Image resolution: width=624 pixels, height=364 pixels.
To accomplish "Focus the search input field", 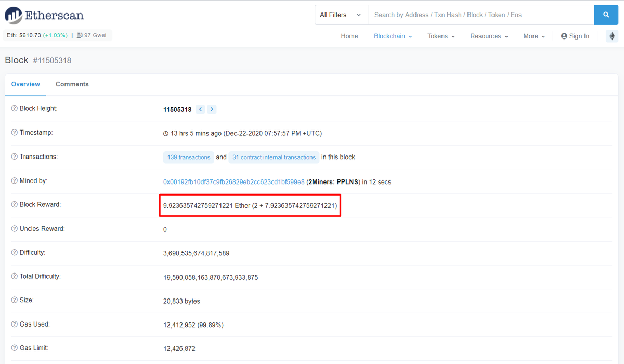I will [x=481, y=15].
